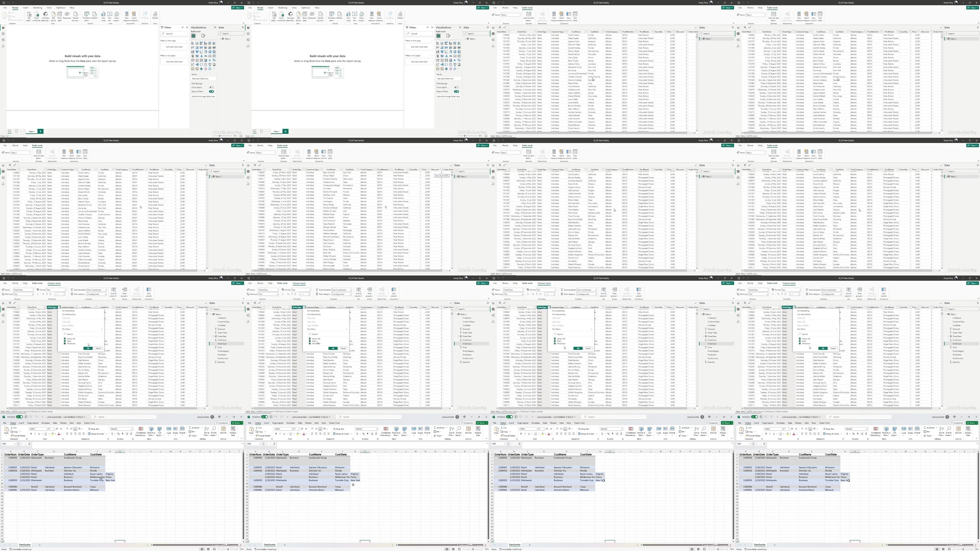Image resolution: width=980 pixels, height=551 pixels.
Task: Open Format dropdown in third row first frame
Action: coord(56,290)
